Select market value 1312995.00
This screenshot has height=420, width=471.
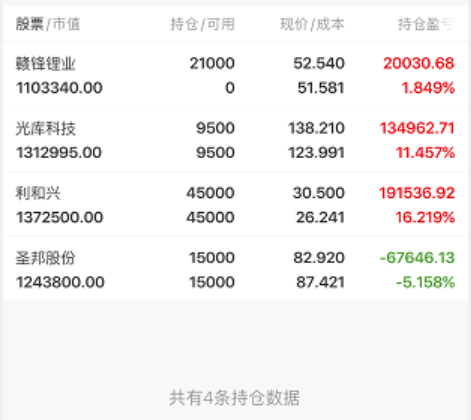(x=59, y=153)
